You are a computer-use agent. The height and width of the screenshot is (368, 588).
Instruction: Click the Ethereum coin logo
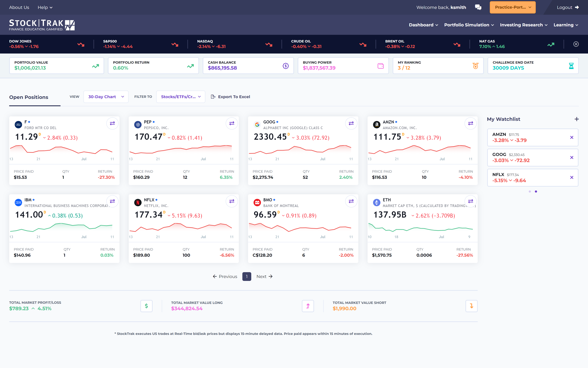pos(377,203)
